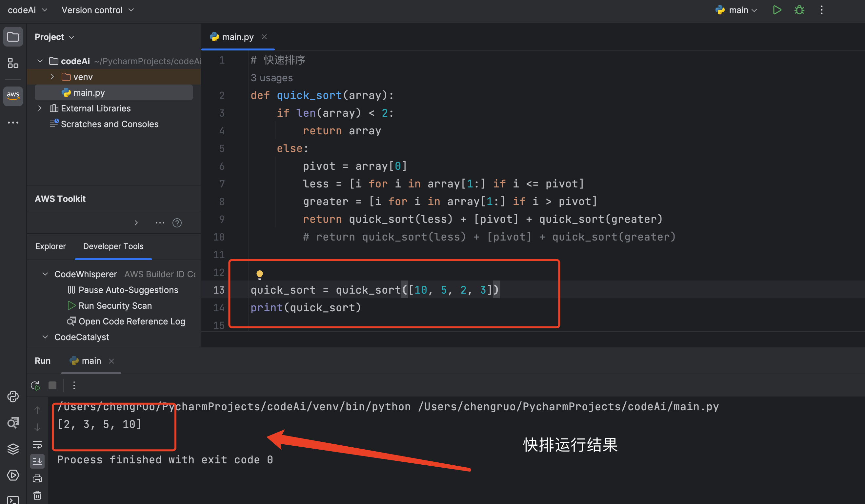Click the print output icon
The image size is (865, 504).
pyautogui.click(x=37, y=478)
